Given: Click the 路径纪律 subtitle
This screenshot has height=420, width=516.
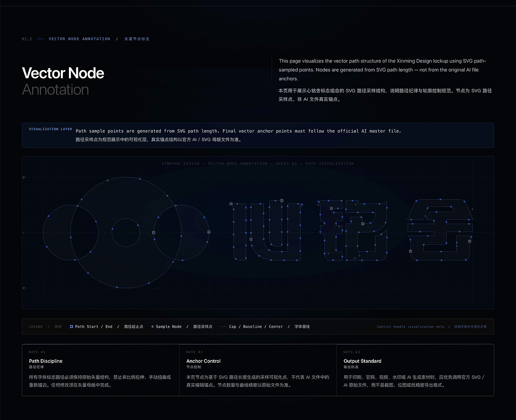Looking at the screenshot, I should point(36,367).
